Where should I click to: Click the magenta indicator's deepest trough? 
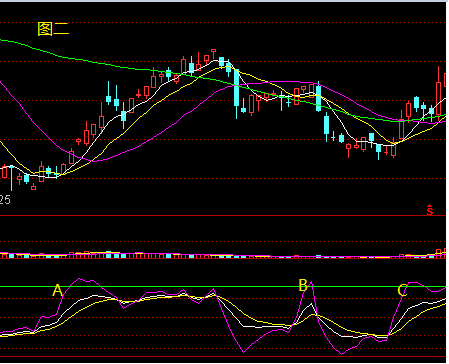click(x=342, y=354)
